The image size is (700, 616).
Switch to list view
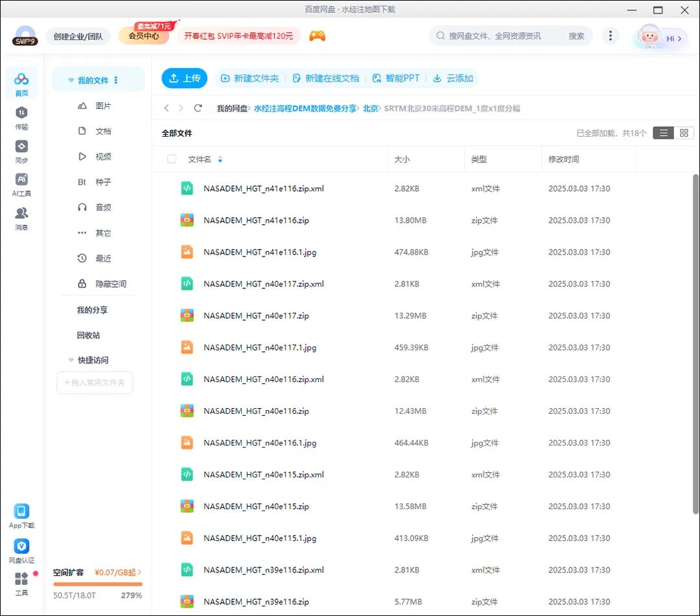pyautogui.click(x=663, y=133)
